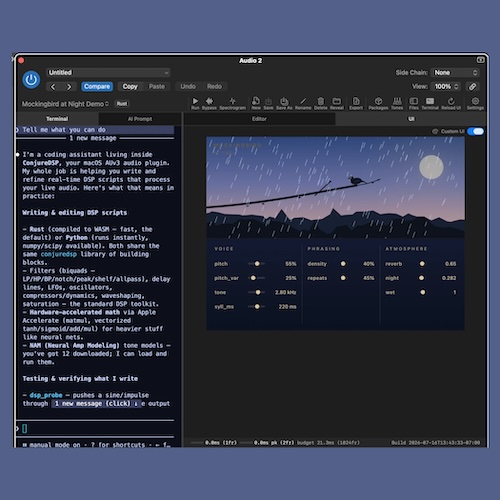500x500 pixels.
Task: Click the Rust language badge
Action: (x=122, y=104)
